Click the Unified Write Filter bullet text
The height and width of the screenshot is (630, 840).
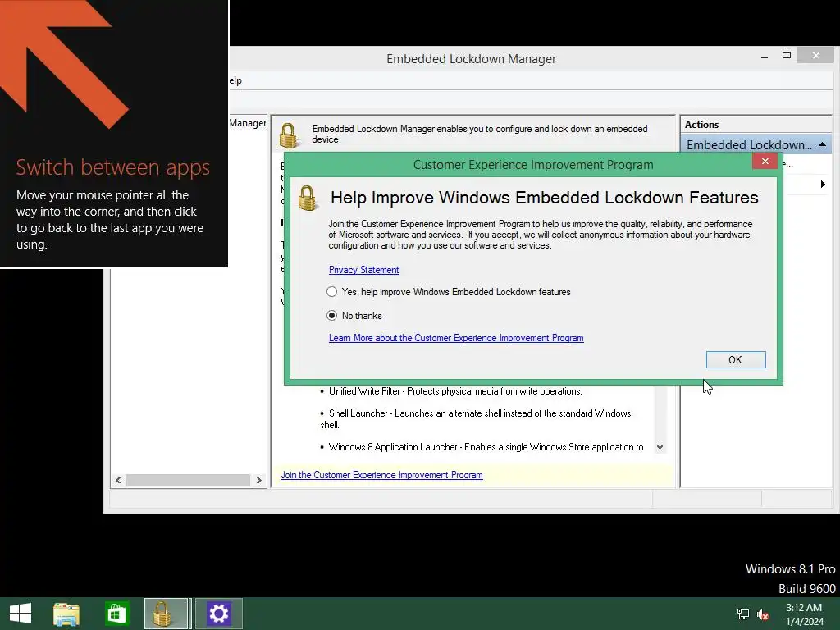(455, 391)
